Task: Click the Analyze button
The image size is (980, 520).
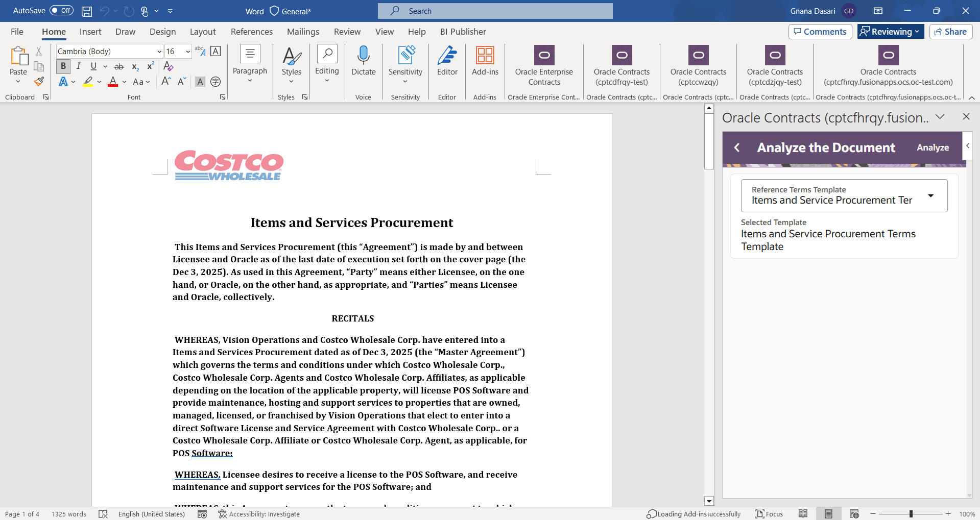Action: (x=932, y=147)
